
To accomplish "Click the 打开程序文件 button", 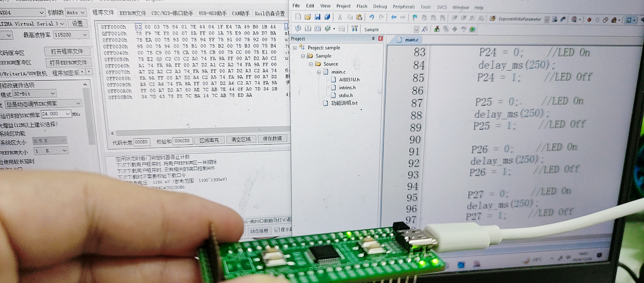I will tap(67, 51).
